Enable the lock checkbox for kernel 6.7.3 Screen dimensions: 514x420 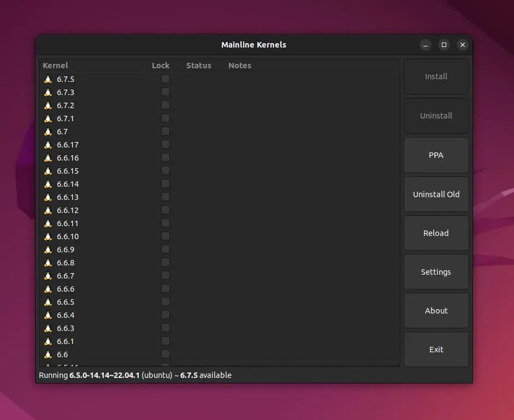pyautogui.click(x=166, y=92)
